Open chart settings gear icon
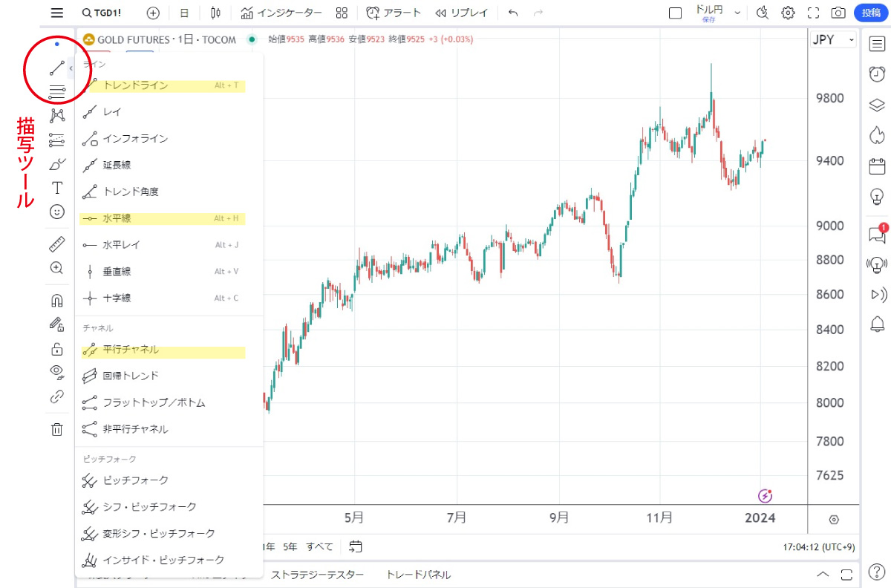Viewport: 891px width, 588px height. [x=788, y=13]
